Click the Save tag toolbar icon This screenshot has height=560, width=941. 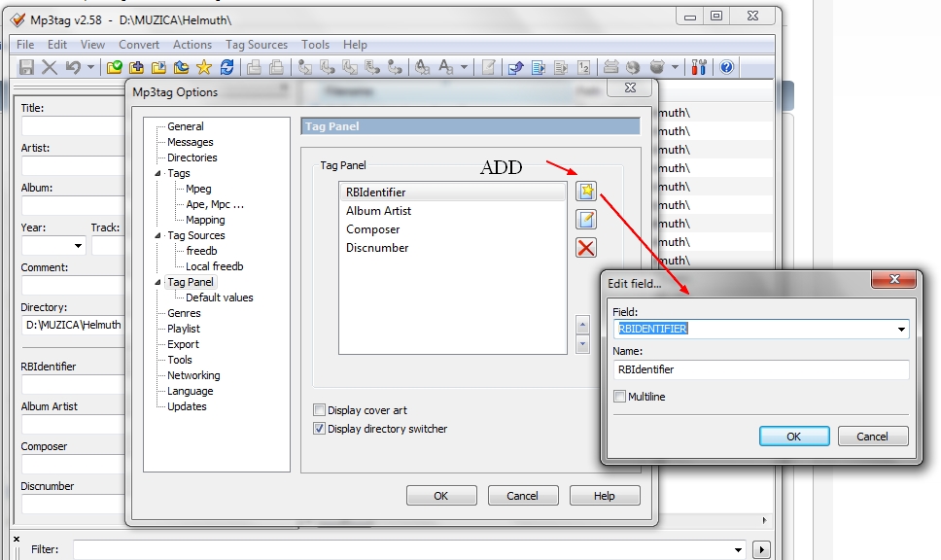coord(26,67)
